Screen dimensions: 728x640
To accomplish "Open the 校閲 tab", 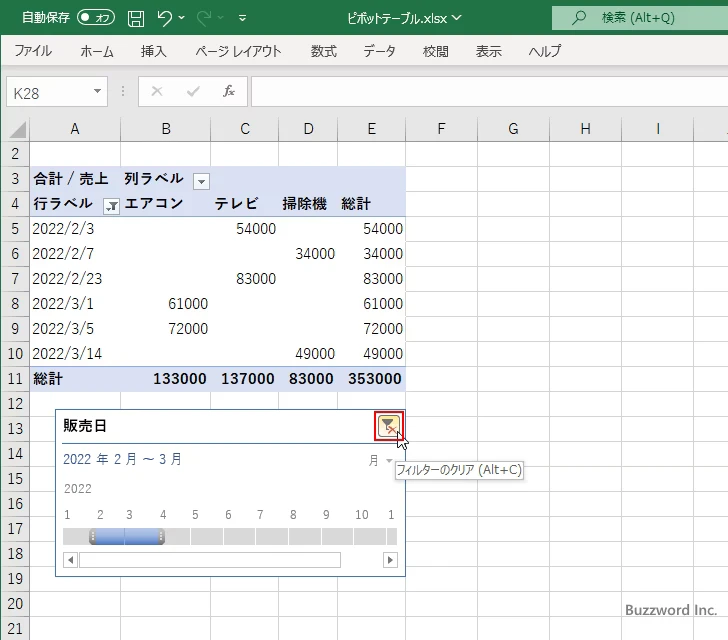I will click(436, 51).
